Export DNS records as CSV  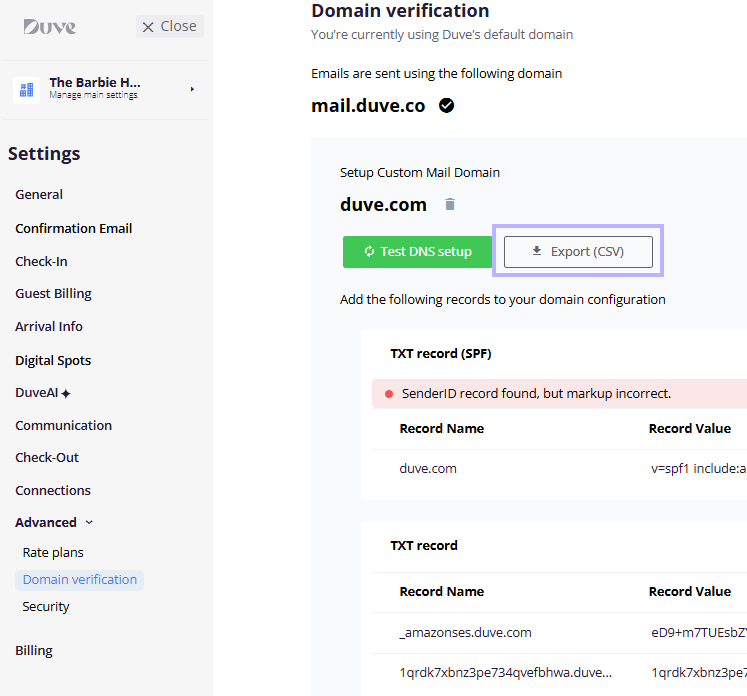click(x=578, y=252)
